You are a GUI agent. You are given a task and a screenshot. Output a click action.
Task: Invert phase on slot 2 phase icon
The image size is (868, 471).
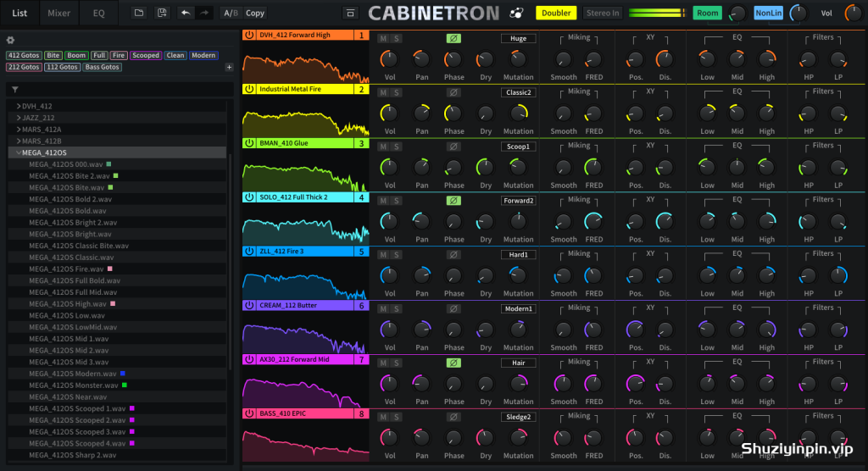point(453,92)
